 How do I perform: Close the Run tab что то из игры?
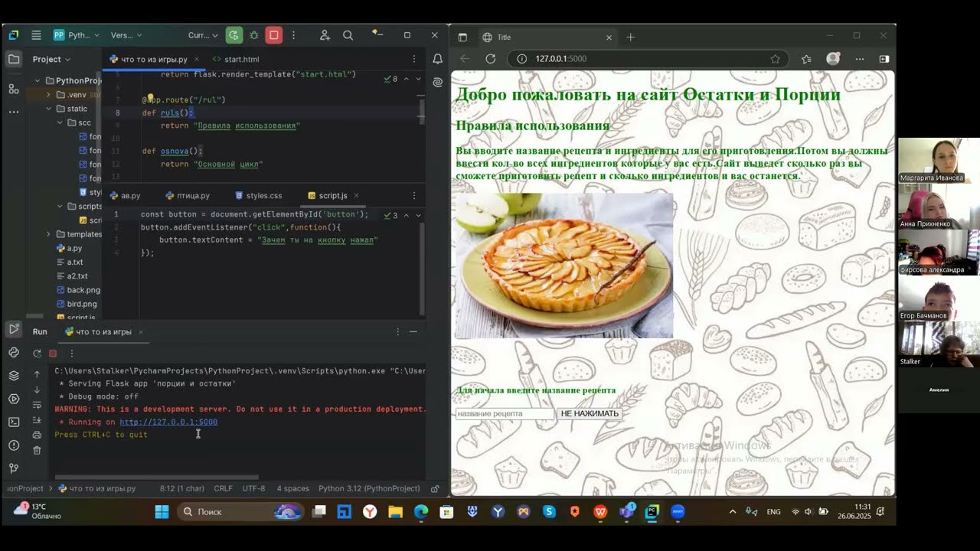click(141, 331)
